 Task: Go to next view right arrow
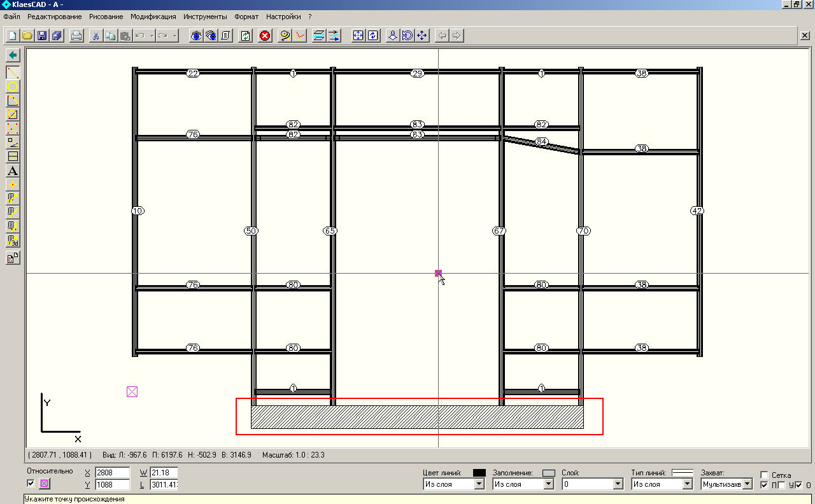pyautogui.click(x=456, y=36)
